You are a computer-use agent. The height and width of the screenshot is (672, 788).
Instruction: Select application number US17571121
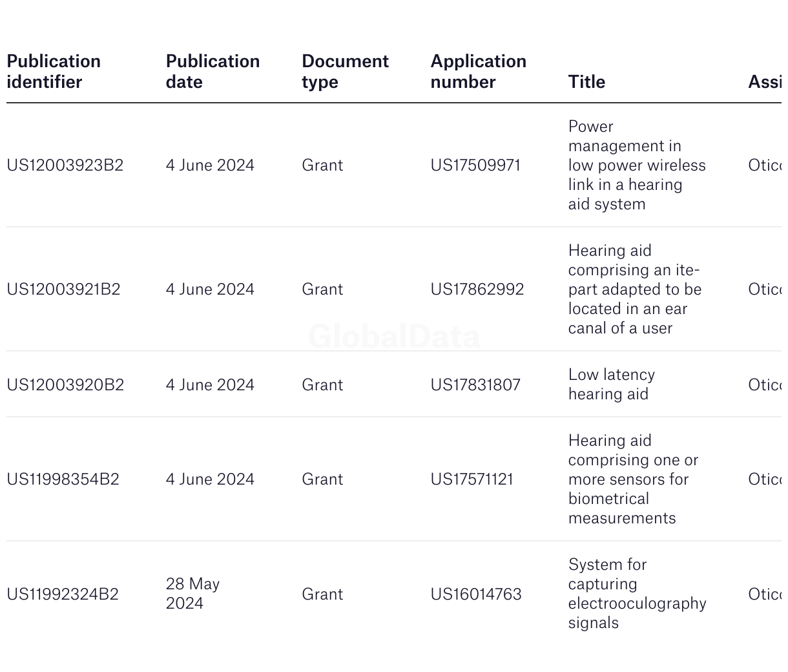[472, 479]
